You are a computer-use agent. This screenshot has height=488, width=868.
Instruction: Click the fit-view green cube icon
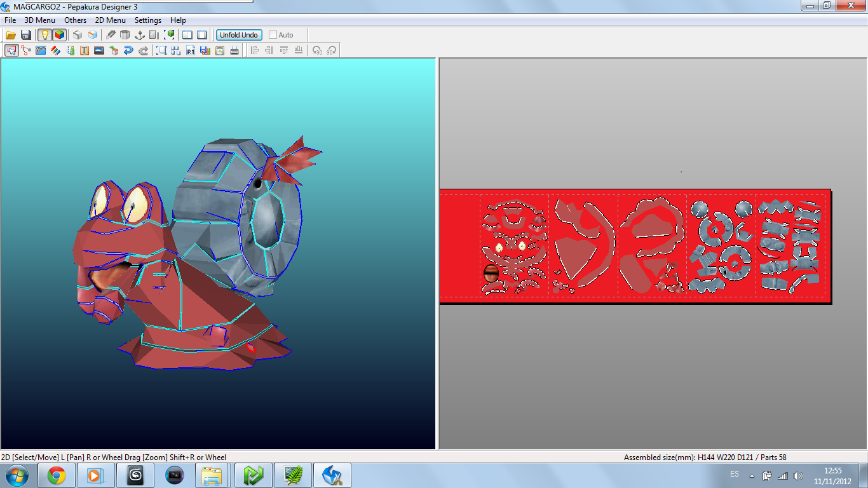(170, 35)
